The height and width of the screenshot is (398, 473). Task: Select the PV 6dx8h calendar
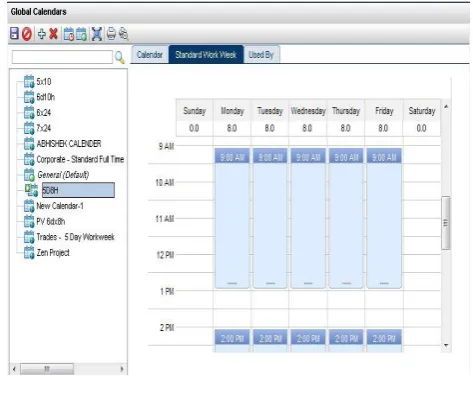[51, 221]
